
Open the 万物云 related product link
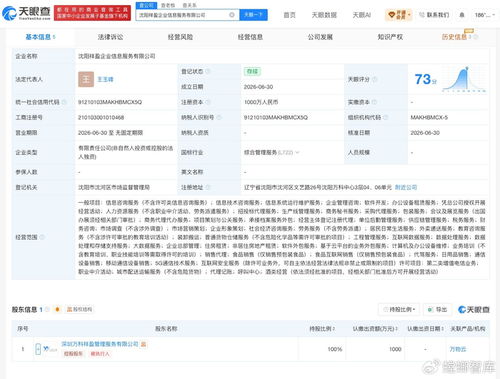(x=458, y=349)
